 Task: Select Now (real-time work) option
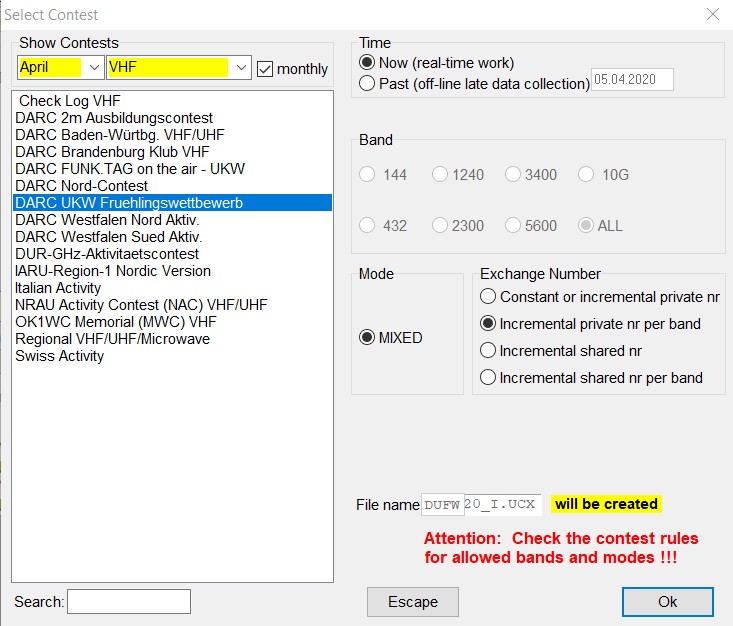pyautogui.click(x=368, y=63)
